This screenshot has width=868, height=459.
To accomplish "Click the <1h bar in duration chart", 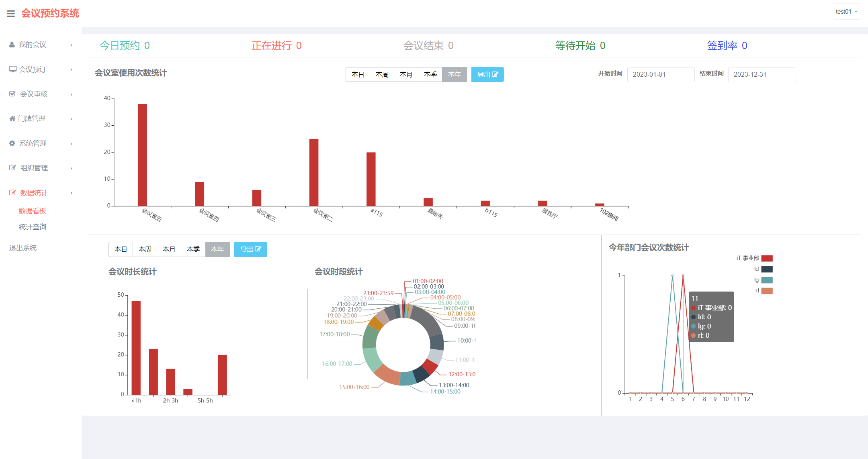I will pos(136,348).
